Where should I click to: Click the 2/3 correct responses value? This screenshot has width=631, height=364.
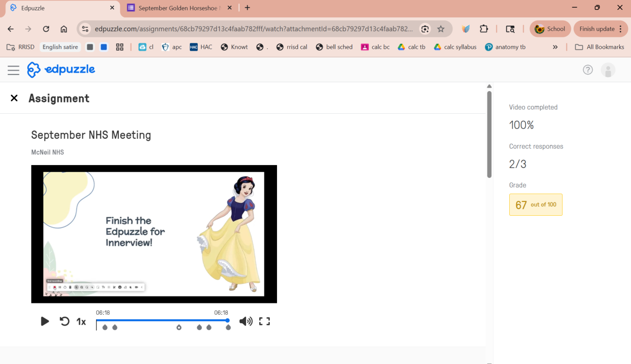pyautogui.click(x=518, y=164)
